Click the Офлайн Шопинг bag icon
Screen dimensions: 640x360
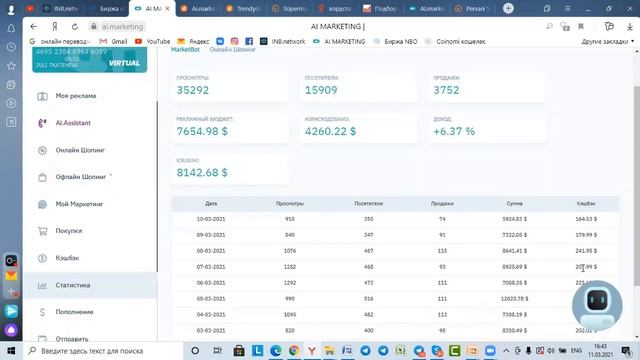42,177
